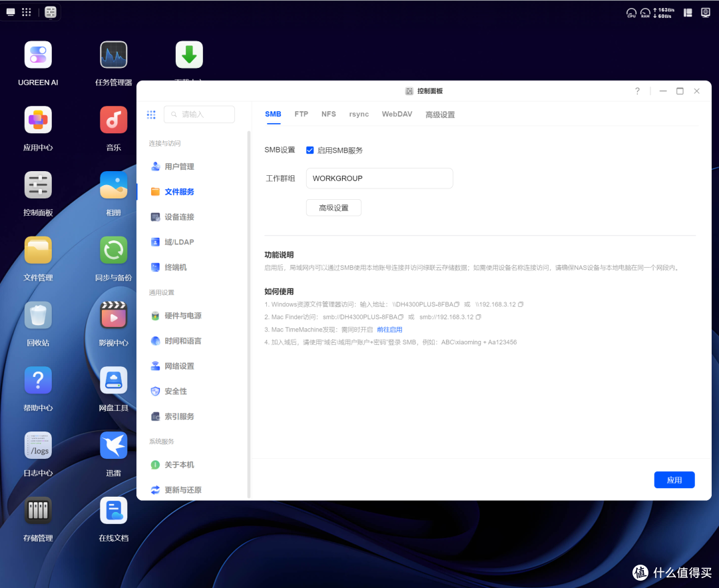Open UGREEN AI desktop app

coord(38,55)
